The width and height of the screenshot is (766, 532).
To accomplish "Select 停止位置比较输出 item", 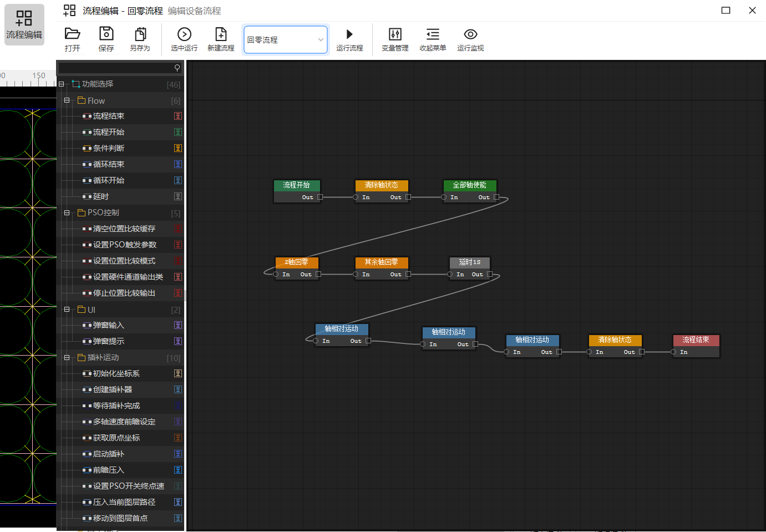I will click(124, 293).
